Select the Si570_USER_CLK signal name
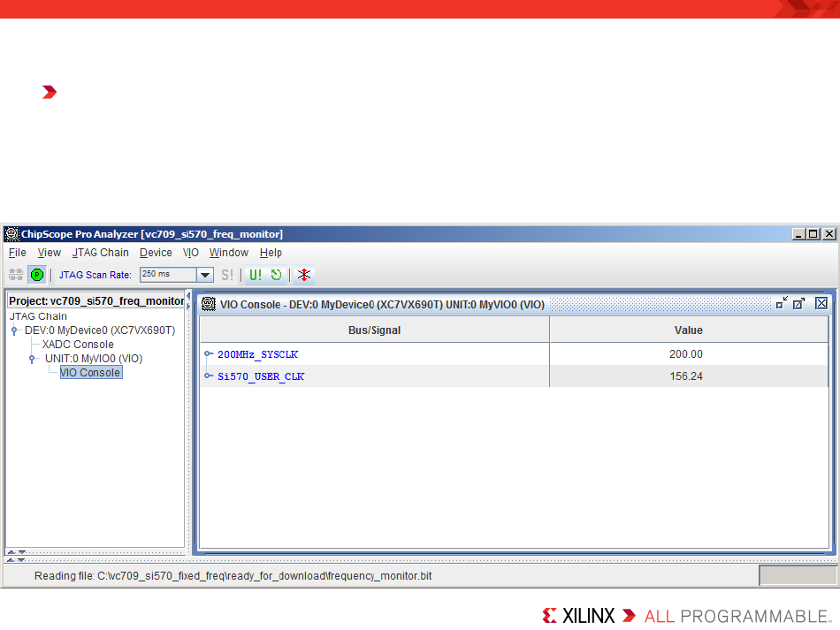 [x=261, y=376]
